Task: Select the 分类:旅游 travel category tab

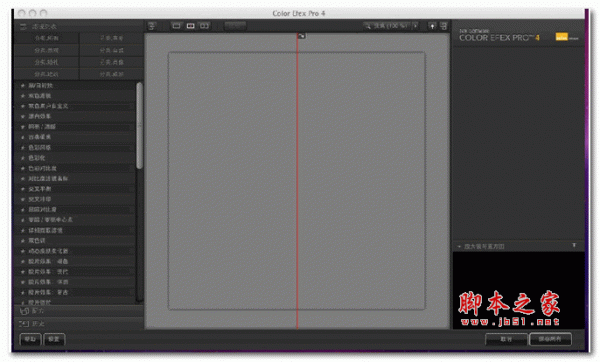Action: (111, 74)
